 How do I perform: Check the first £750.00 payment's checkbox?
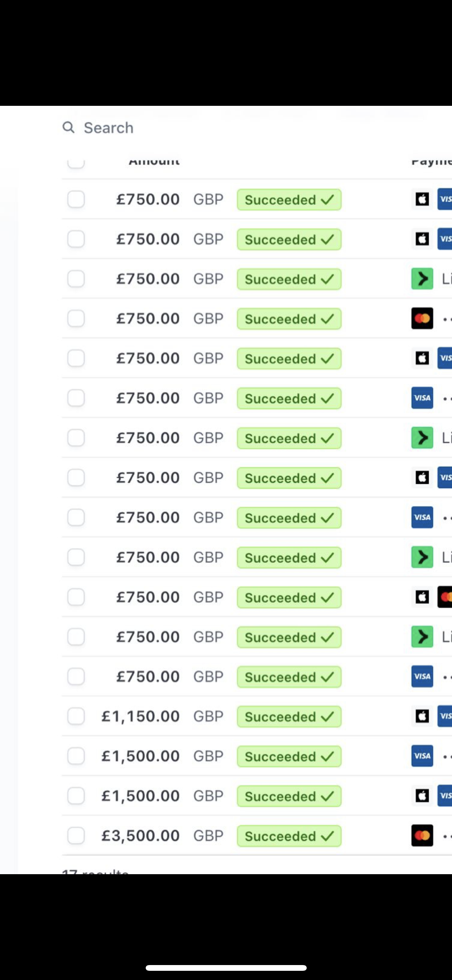coord(76,199)
